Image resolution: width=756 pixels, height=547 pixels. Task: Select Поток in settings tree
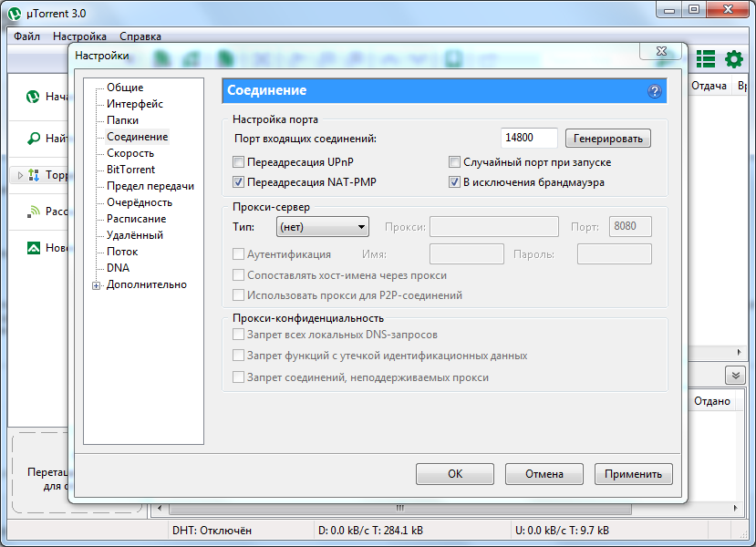[122, 251]
